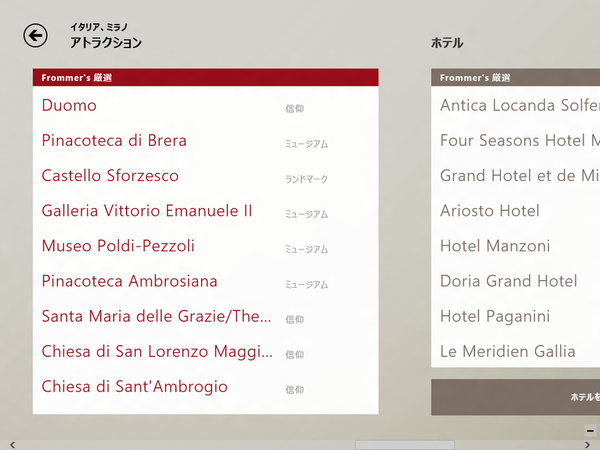Select Pinacoteca Ambrosiana
Screen dimensions: 600x450
(x=129, y=281)
